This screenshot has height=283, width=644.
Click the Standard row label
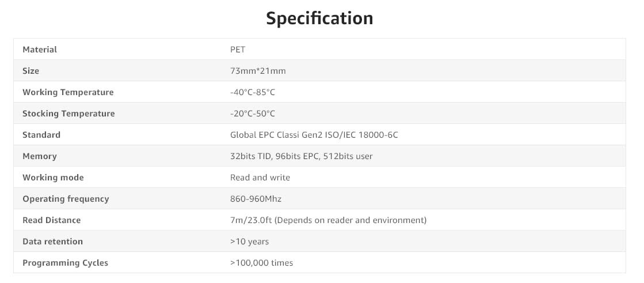coord(41,135)
